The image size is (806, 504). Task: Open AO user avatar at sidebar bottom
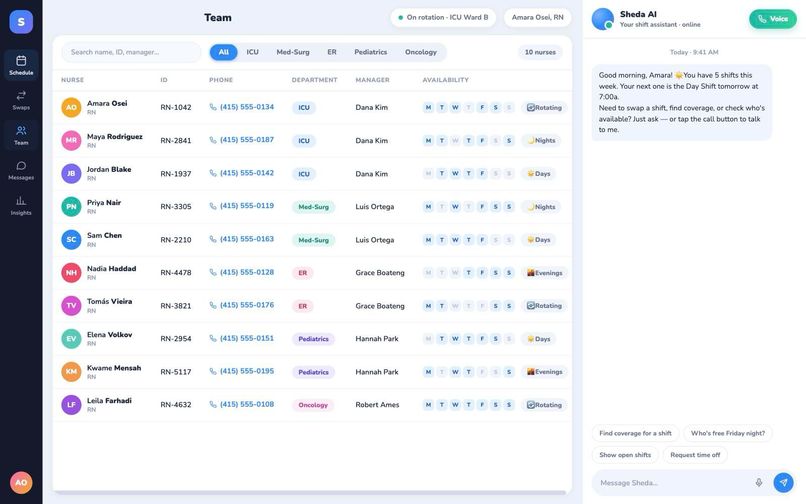point(21,482)
